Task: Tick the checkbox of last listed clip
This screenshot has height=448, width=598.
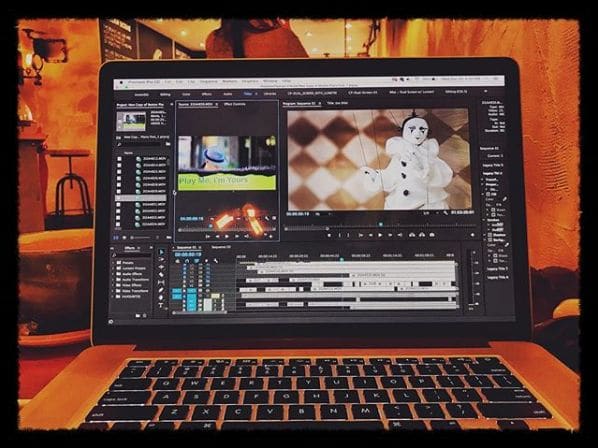Action: (x=119, y=224)
